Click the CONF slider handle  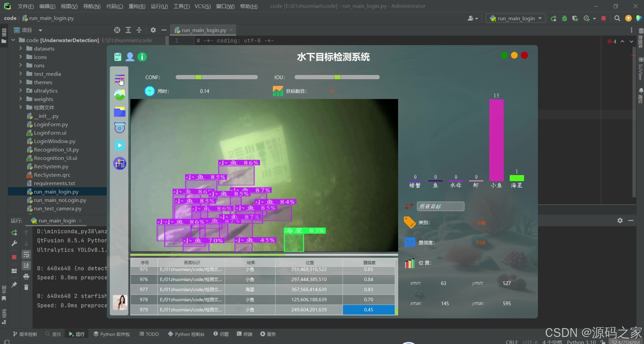point(198,77)
